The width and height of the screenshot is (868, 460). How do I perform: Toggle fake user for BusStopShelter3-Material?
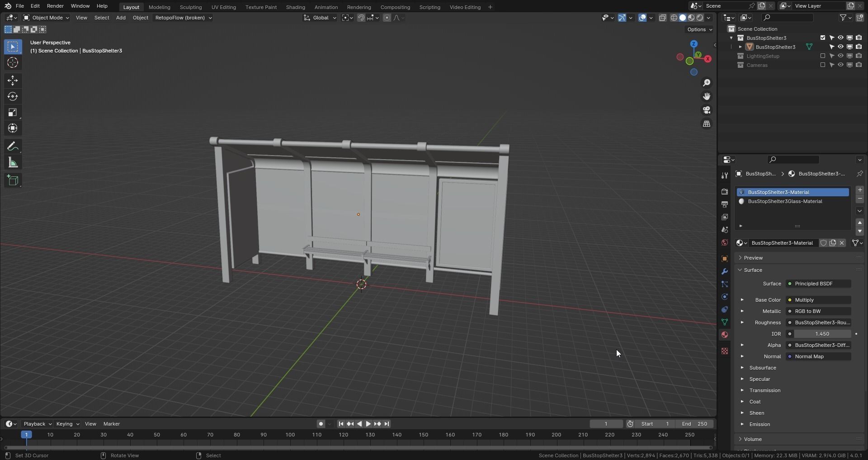point(824,243)
